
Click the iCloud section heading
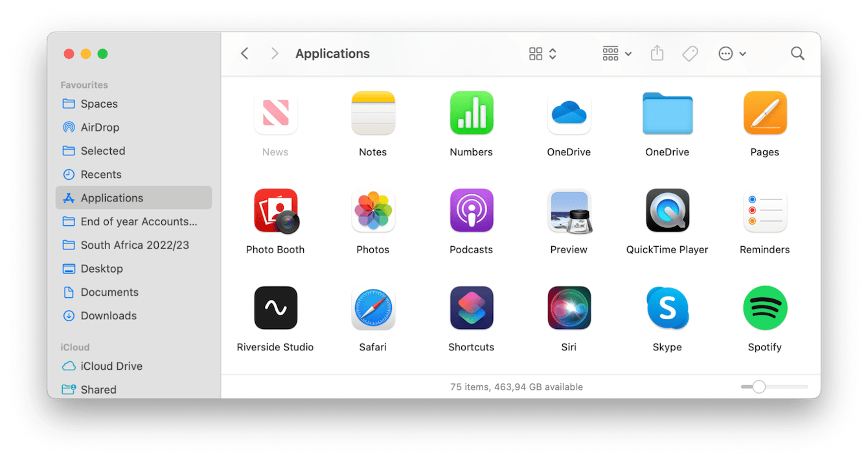[75, 347]
